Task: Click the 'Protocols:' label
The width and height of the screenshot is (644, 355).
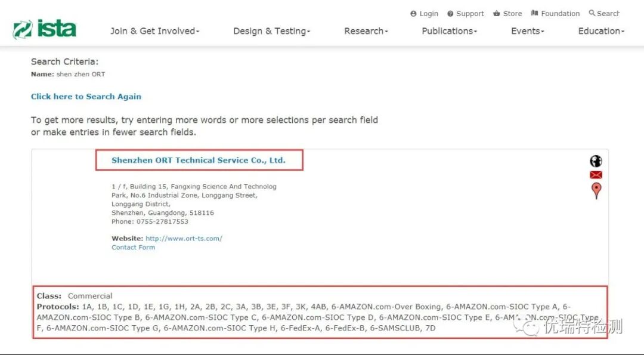Action: coord(58,307)
